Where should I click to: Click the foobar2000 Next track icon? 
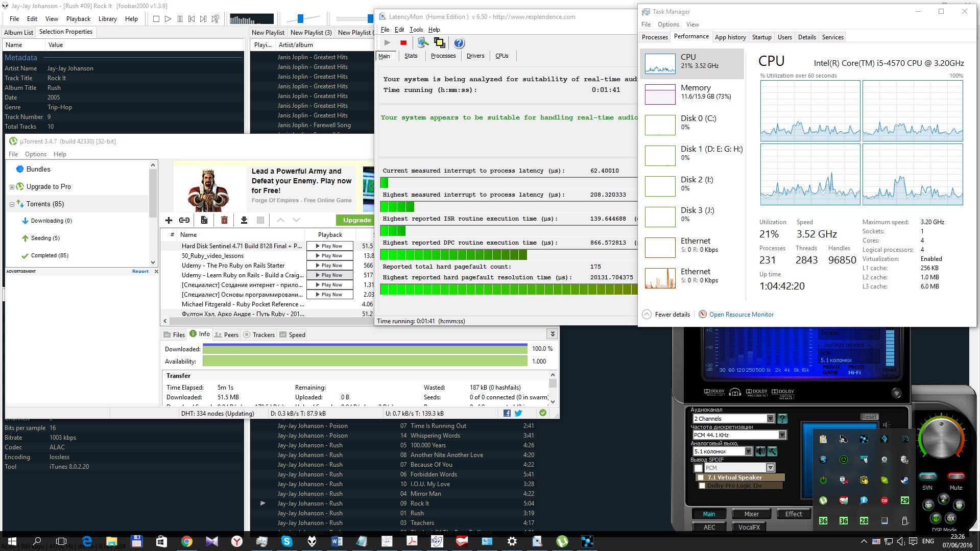tap(203, 19)
